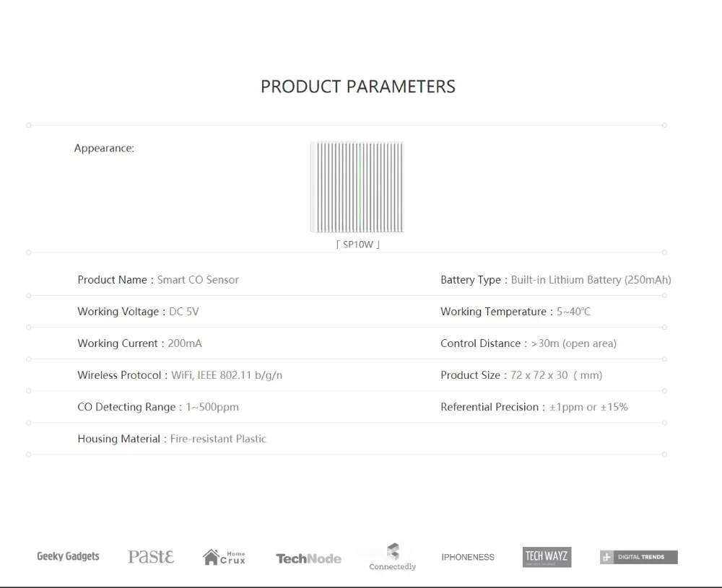The image size is (722, 588).
Task: Click Referential Precision ±1ppm or ±15%
Action: [534, 407]
